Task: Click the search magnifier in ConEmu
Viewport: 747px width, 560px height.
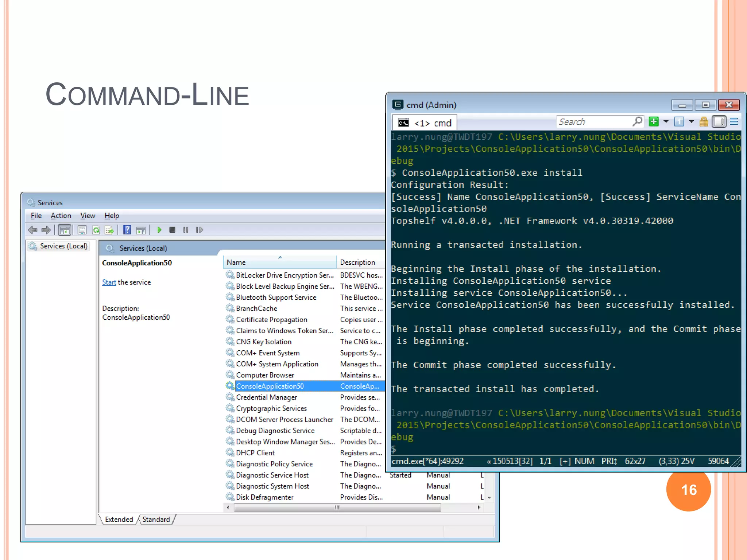Action: coord(637,121)
